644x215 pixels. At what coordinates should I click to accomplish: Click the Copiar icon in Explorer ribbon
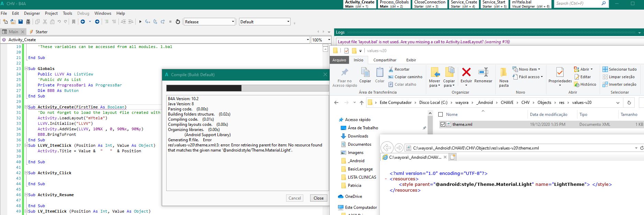click(x=365, y=72)
